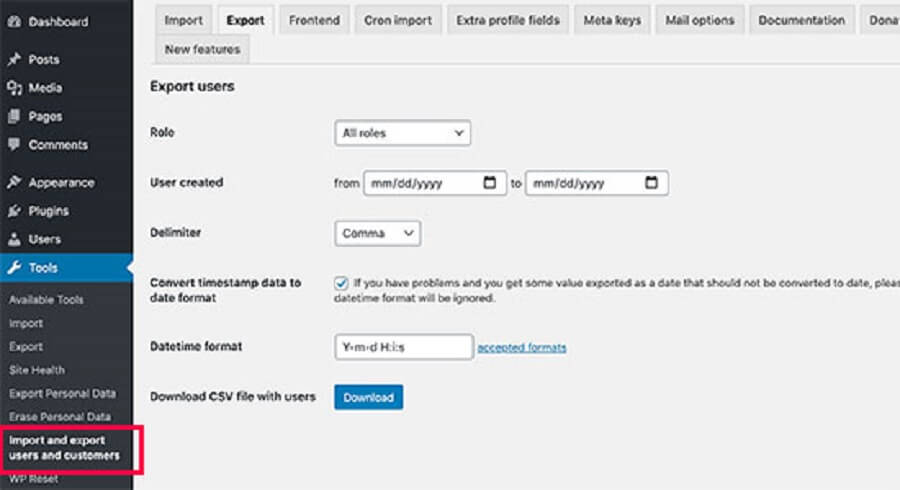Select Import and export users and customers
900x490 pixels.
tap(64, 448)
